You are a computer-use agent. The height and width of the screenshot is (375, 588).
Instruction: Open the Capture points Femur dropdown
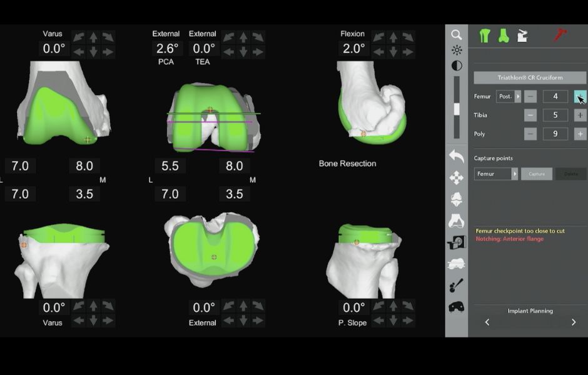(496, 174)
